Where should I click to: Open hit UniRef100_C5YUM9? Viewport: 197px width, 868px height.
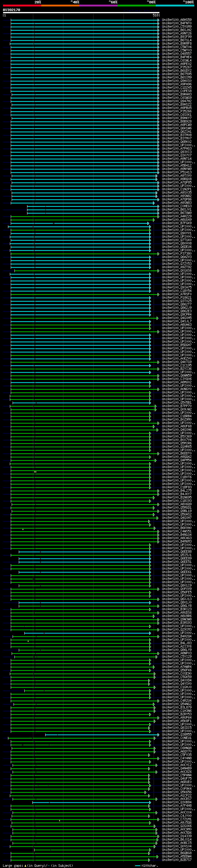tap(177, 26)
